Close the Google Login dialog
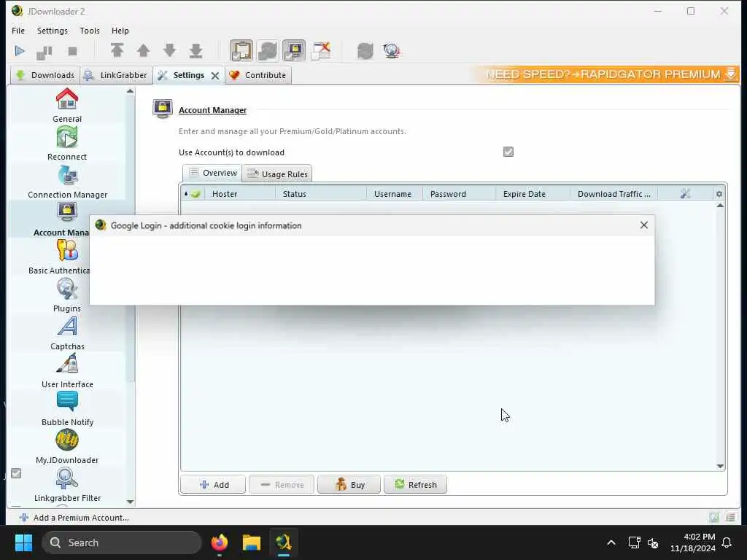The image size is (747, 560). tap(643, 225)
